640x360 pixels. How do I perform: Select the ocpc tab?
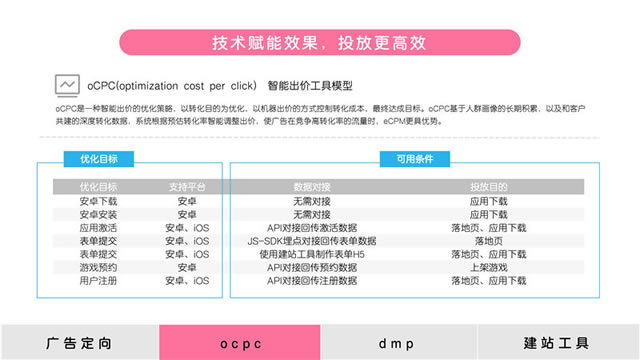click(x=240, y=343)
